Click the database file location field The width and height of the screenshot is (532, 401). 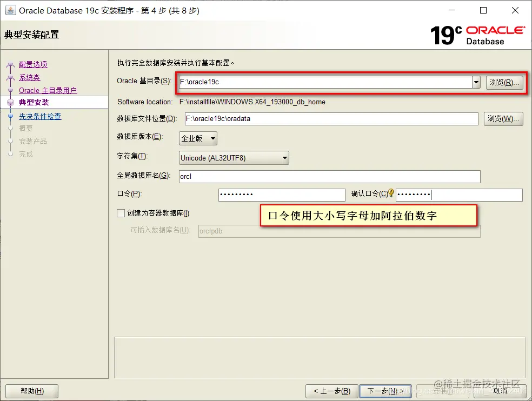tap(331, 119)
